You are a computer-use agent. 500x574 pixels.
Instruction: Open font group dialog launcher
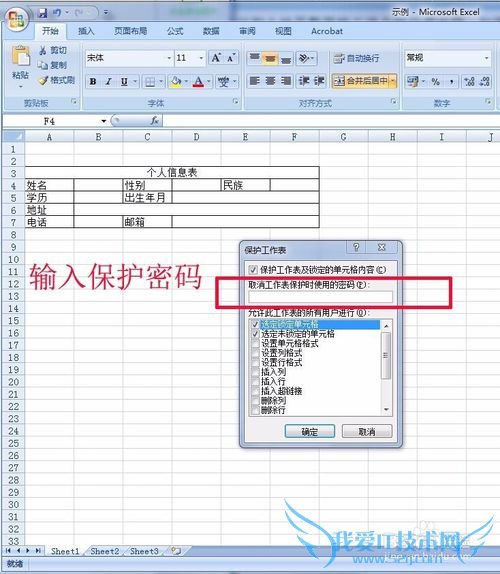[x=235, y=101]
